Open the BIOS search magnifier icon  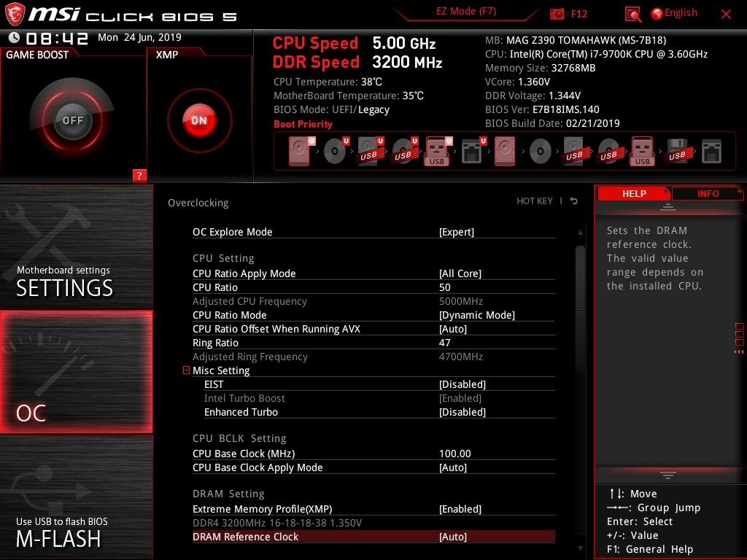coord(632,15)
